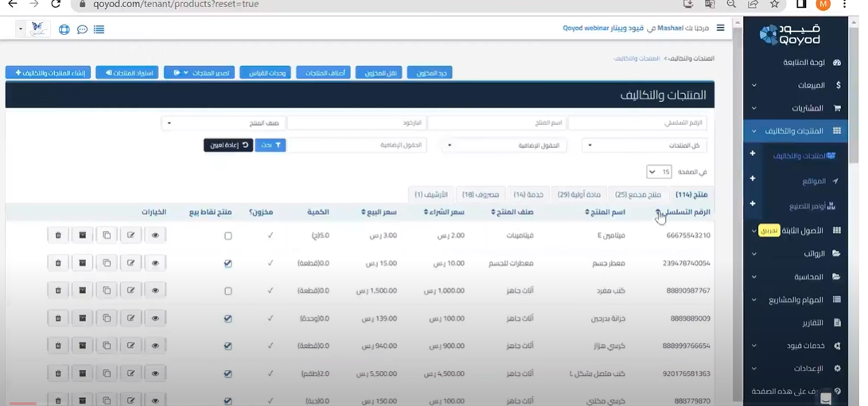Click إنشاء المنتجات والتكاليف create button
Viewport: 868px width, 406px height.
click(x=49, y=72)
